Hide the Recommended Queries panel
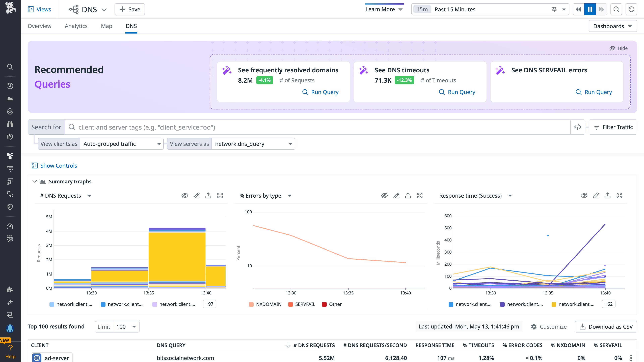The width and height of the screenshot is (644, 362). 619,48
